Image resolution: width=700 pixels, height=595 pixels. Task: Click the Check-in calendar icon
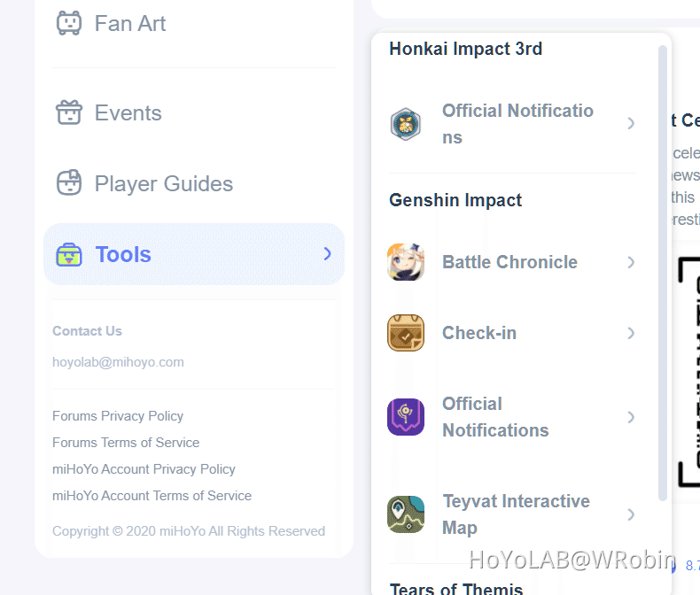pos(406,333)
